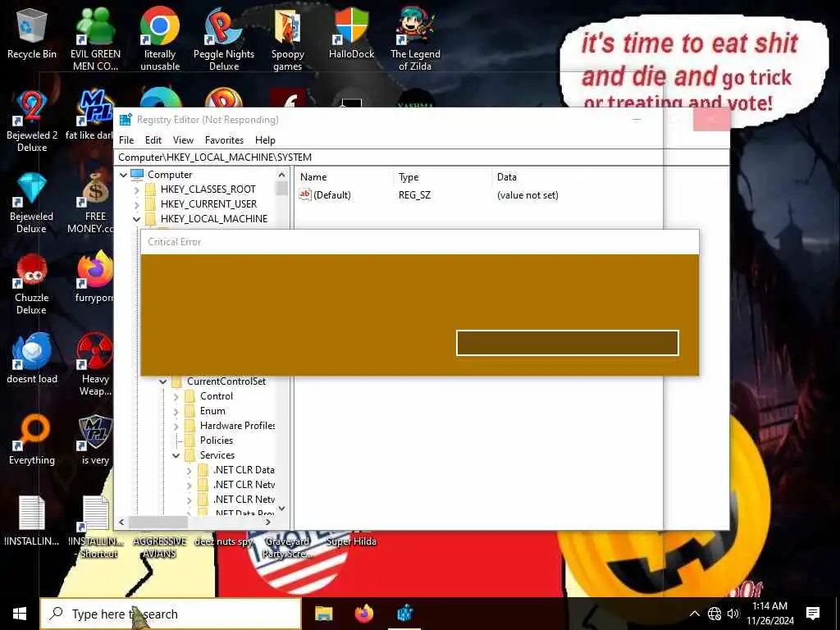Switch to Registry Editor taskbar icon
840x630 pixels.
click(405, 614)
